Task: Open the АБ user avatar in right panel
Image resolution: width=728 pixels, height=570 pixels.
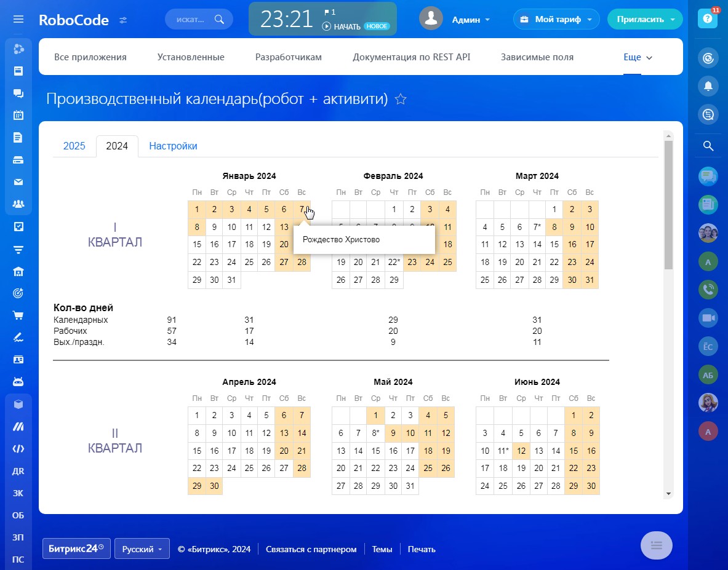Action: [x=708, y=375]
